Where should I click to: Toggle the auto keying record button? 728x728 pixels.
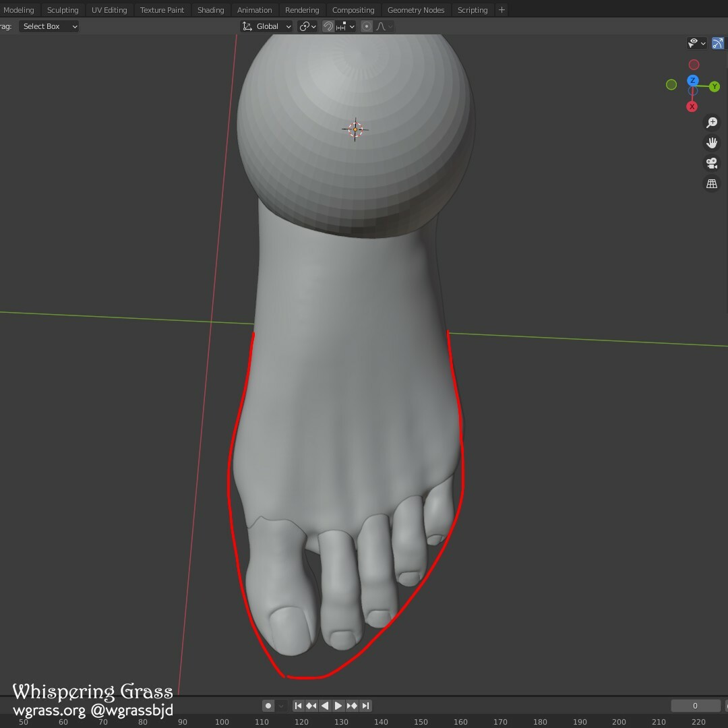[268, 706]
